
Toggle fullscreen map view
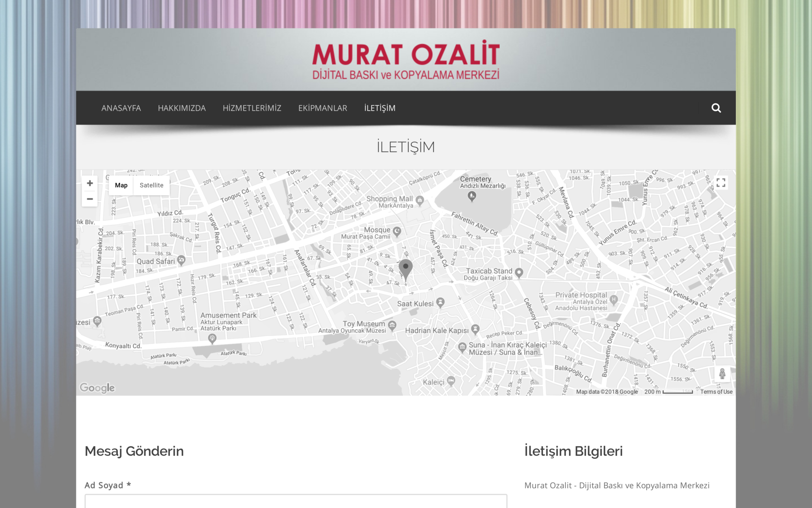[721, 182]
